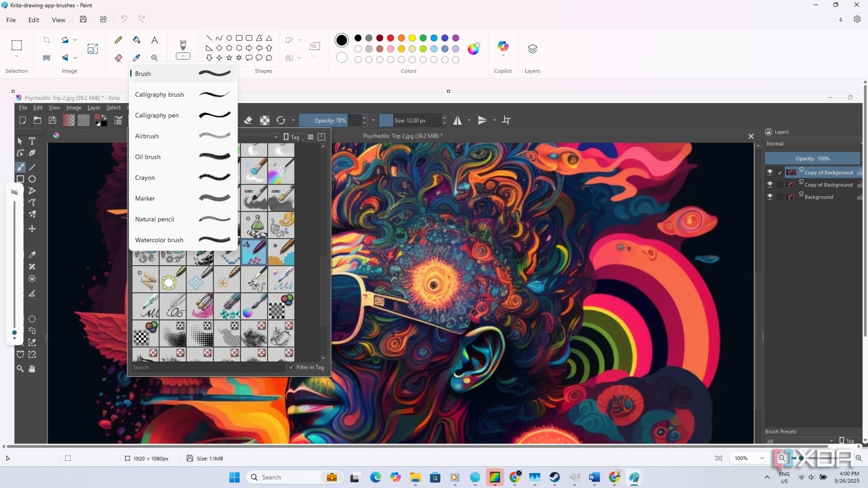Open the File menu in Paint
The width and height of the screenshot is (868, 488).
pyautogui.click(x=11, y=20)
